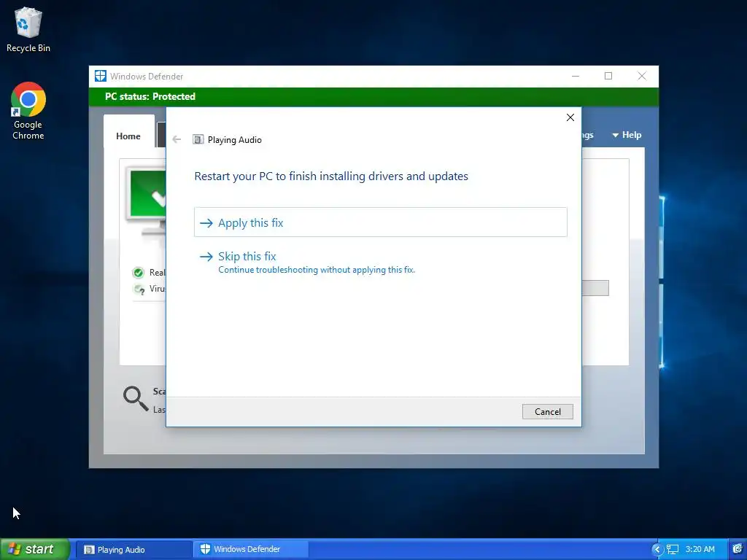
Task: Choose Apply this fix
Action: tap(381, 222)
